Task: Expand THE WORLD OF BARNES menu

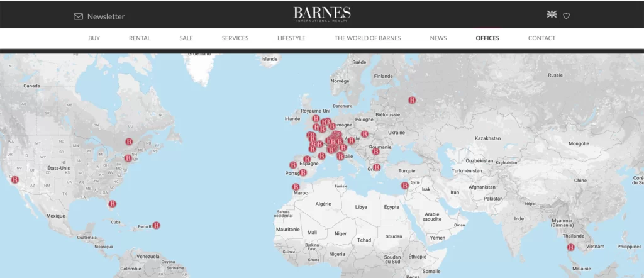Action: (367, 38)
